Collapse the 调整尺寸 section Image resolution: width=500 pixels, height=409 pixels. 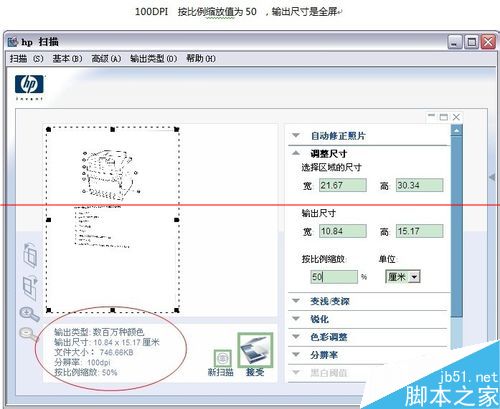[296, 153]
